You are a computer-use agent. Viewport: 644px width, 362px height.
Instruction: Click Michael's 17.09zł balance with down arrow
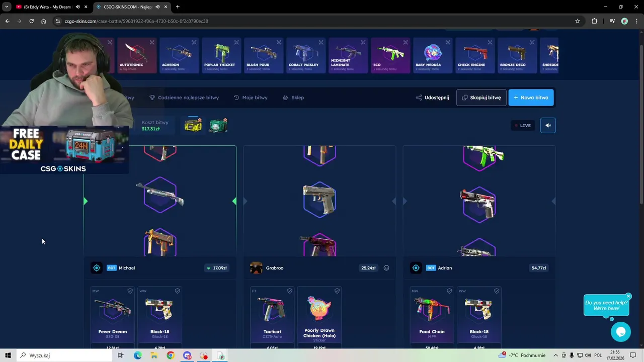tap(217, 268)
